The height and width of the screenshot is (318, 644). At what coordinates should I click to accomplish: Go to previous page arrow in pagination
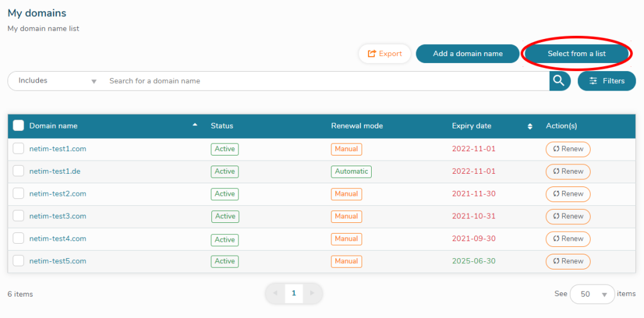pyautogui.click(x=275, y=293)
